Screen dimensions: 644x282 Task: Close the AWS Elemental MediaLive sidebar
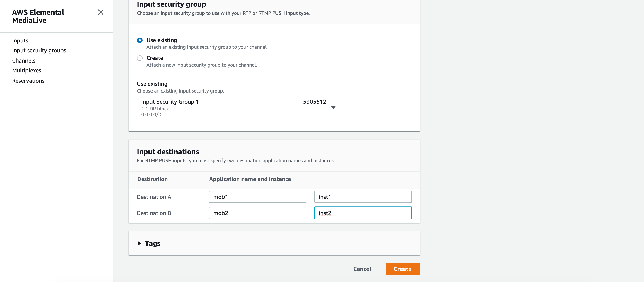(x=100, y=12)
